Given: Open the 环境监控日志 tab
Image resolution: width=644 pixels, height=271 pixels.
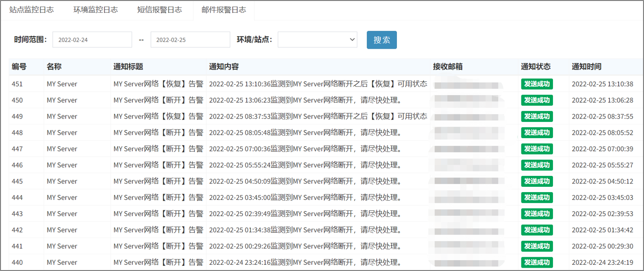Looking at the screenshot, I should pos(95,10).
